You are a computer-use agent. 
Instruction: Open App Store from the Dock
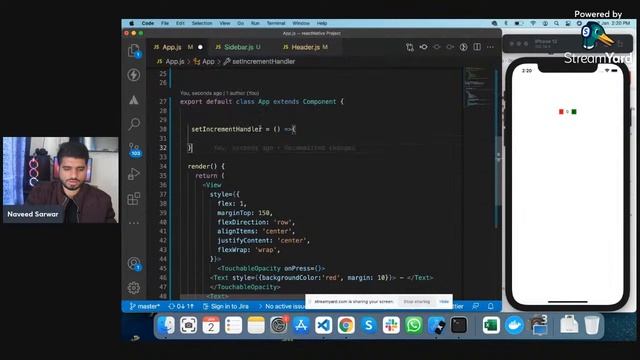[301, 325]
